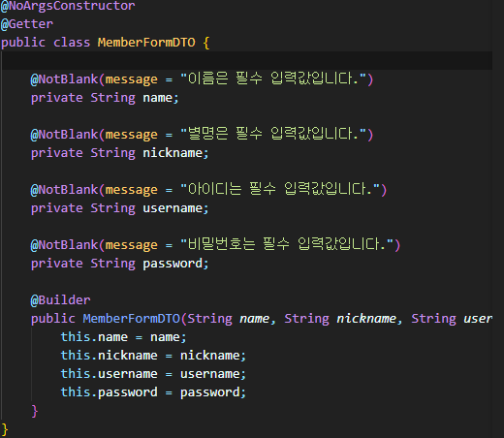504x438 pixels.
Task: Click the pink closing brace of constructor
Action: point(35,411)
